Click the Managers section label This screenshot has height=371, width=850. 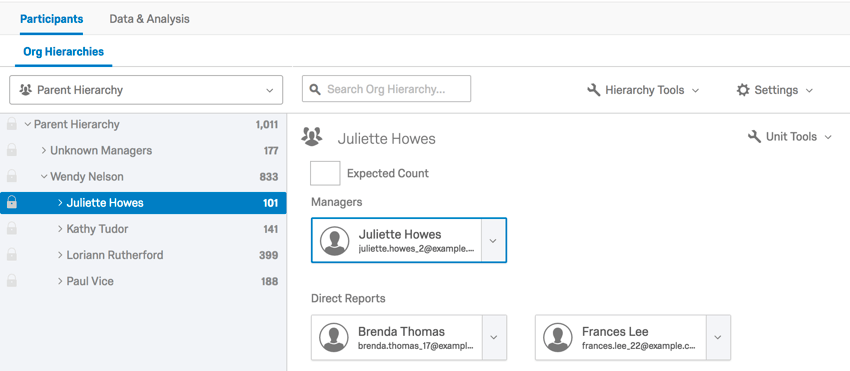(337, 202)
